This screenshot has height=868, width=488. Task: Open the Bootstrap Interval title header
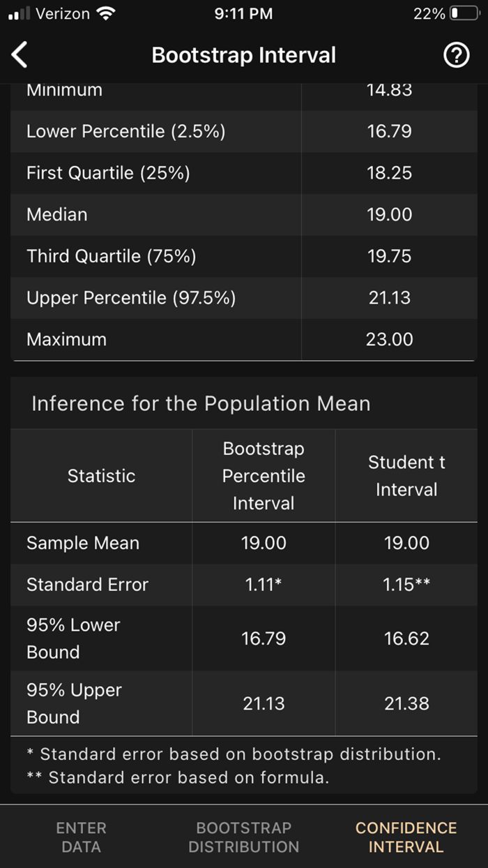(x=243, y=54)
